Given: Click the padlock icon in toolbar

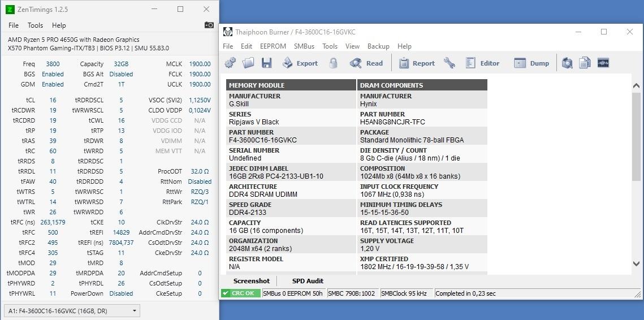Looking at the screenshot, I should (333, 63).
